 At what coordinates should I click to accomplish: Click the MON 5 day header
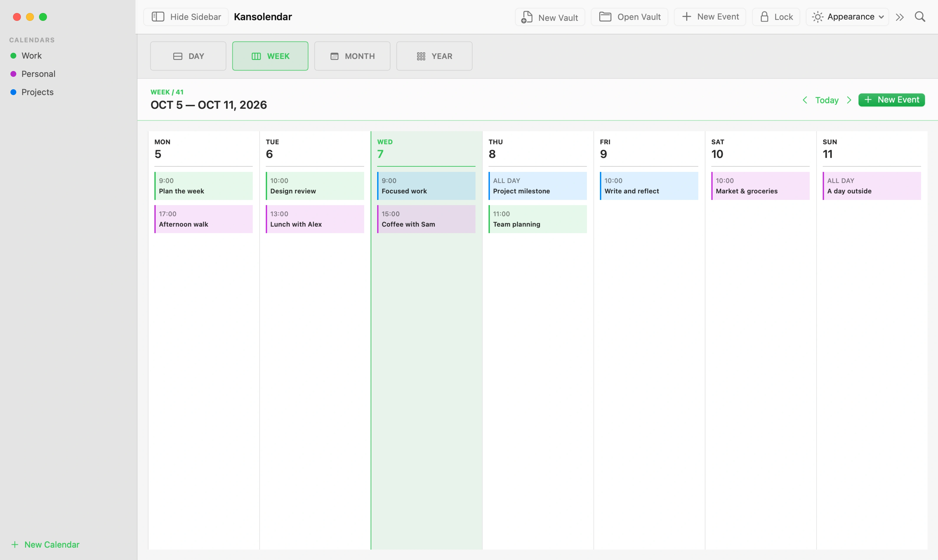[x=203, y=149]
